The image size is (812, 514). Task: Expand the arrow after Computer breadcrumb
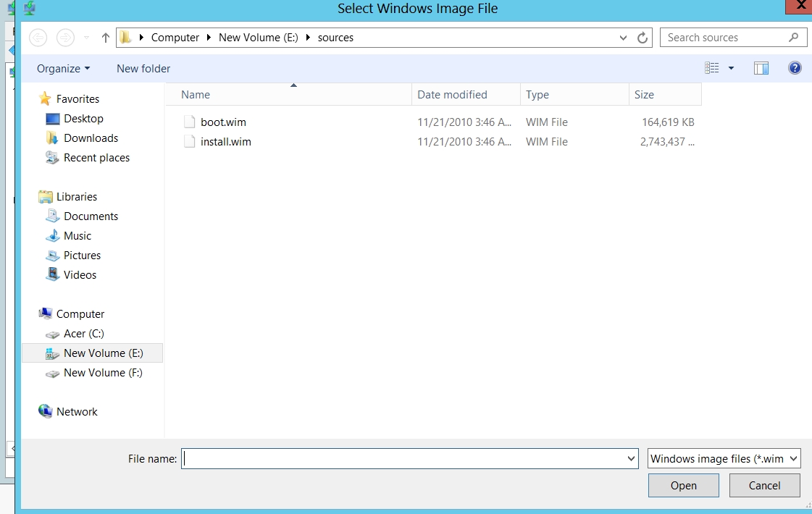pyautogui.click(x=209, y=37)
